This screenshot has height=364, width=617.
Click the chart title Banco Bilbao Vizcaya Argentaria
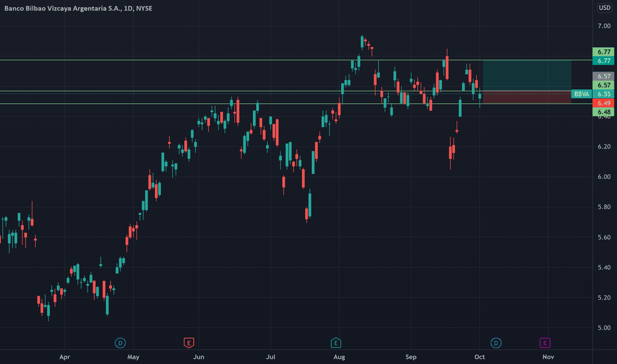pos(78,8)
